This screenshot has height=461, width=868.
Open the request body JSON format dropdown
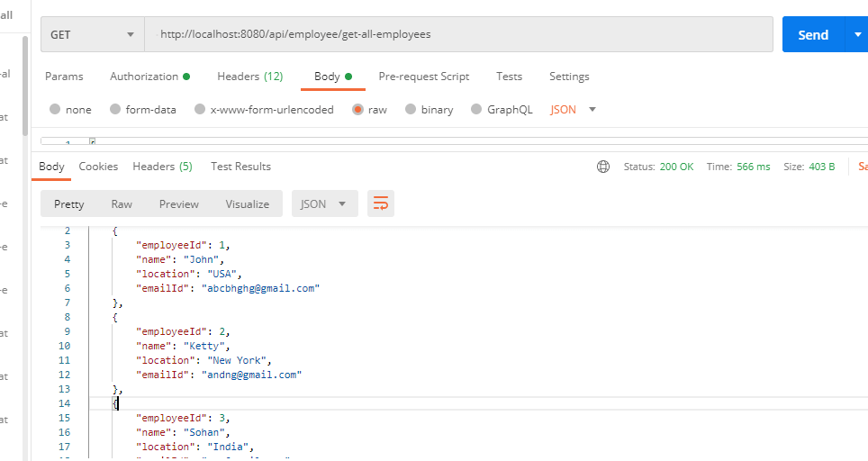[x=573, y=110]
